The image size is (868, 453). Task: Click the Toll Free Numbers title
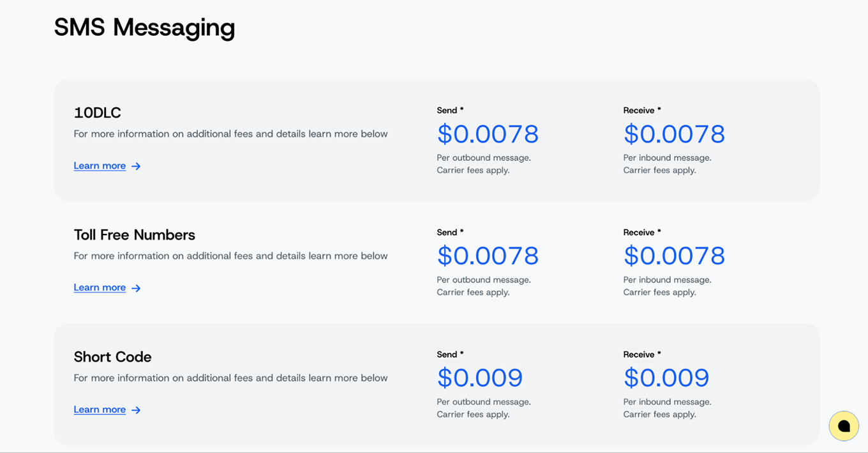135,234
